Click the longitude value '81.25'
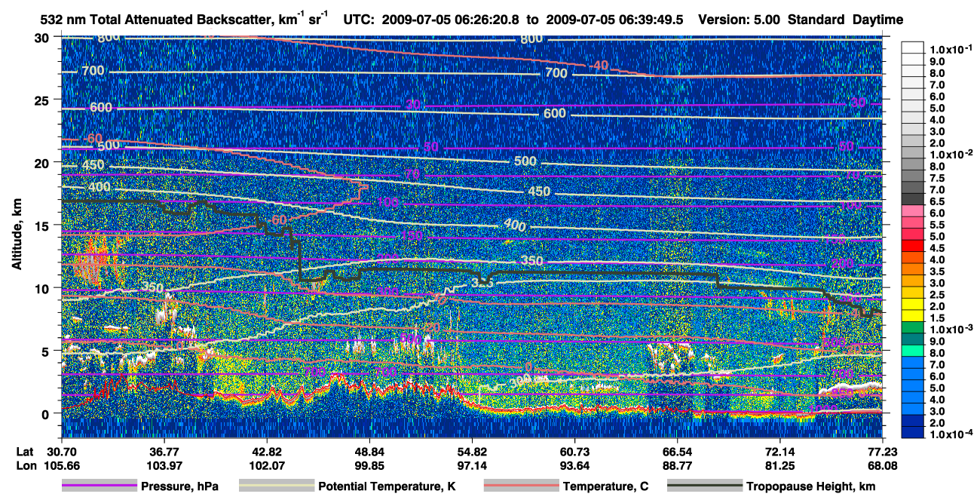The image size is (980, 503). tap(779, 465)
